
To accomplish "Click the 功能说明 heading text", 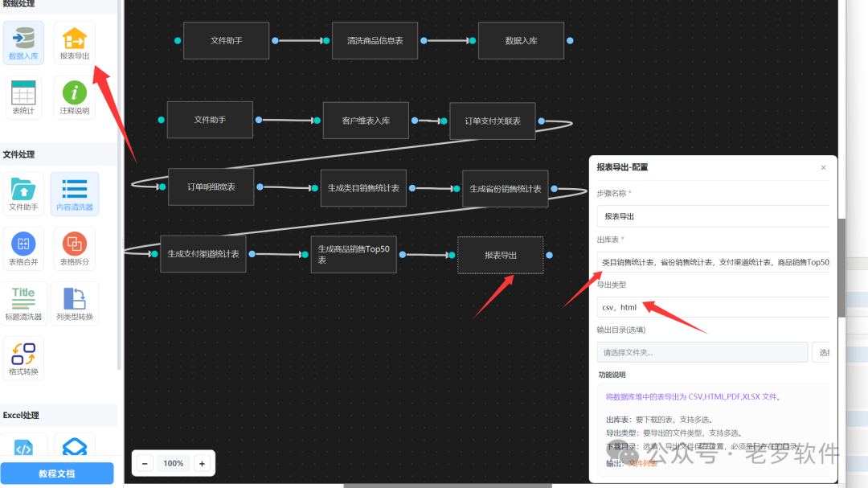I will tap(612, 375).
